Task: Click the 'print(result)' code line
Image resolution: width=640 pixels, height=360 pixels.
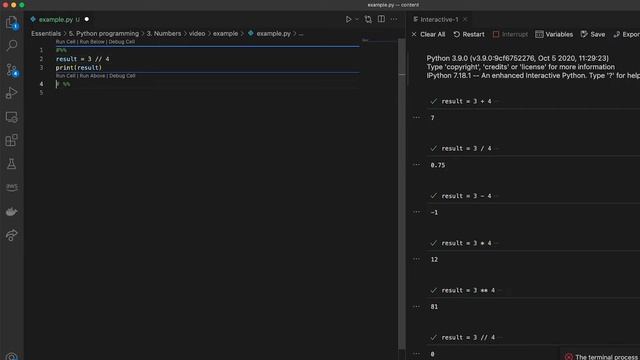Action: click(x=79, y=68)
